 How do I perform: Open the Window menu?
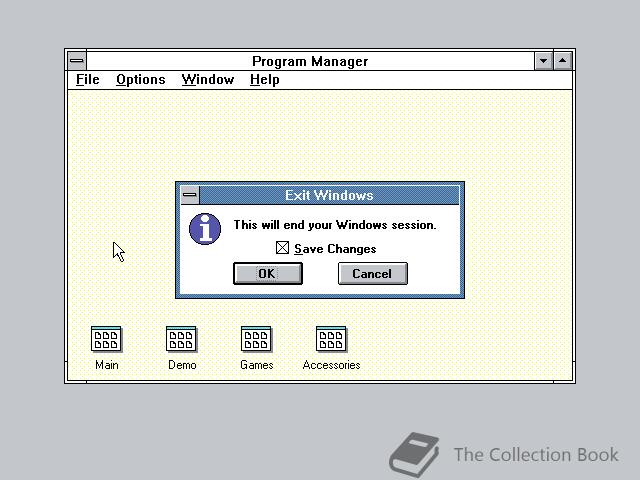pos(208,80)
